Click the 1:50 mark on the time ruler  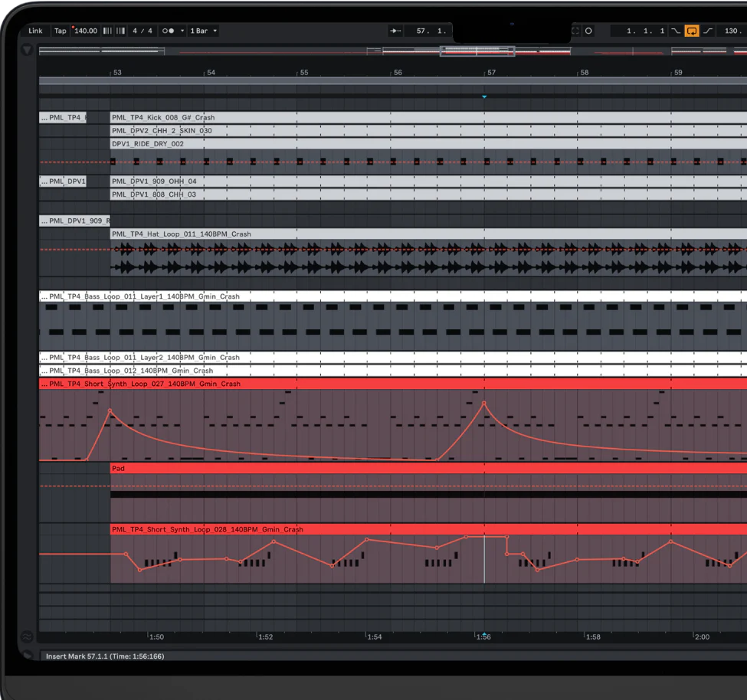[x=156, y=637]
